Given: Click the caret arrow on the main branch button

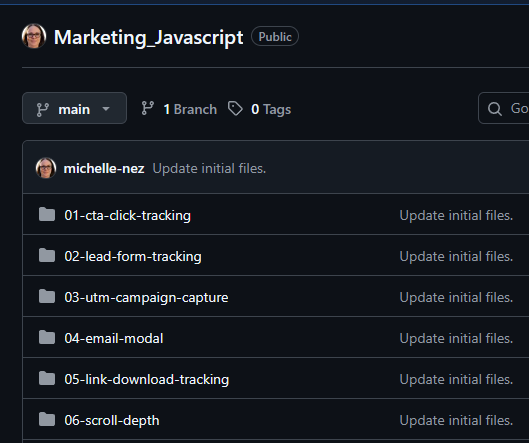Looking at the screenshot, I should [x=106, y=109].
